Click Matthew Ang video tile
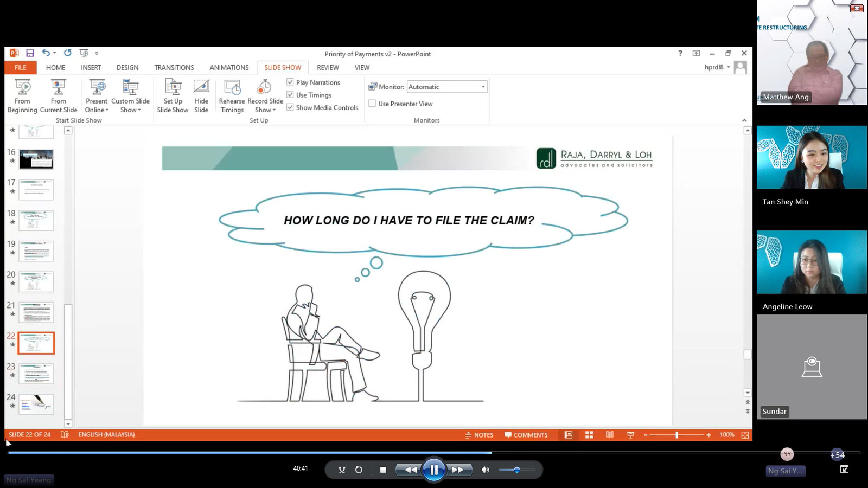868x488 pixels. tap(812, 53)
